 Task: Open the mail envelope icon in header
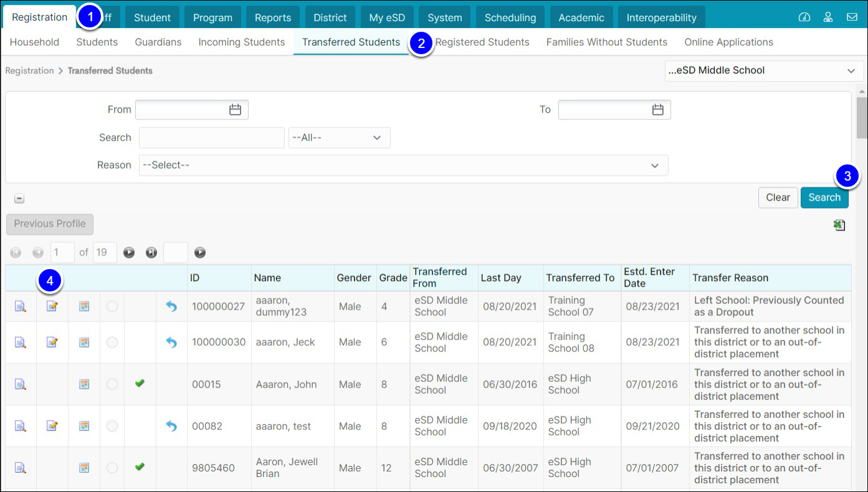coord(852,17)
